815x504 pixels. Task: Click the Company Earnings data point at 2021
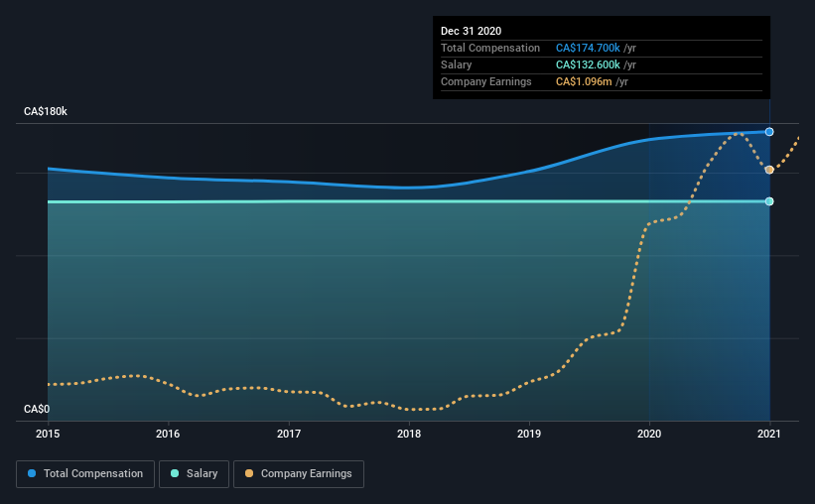pos(769,170)
